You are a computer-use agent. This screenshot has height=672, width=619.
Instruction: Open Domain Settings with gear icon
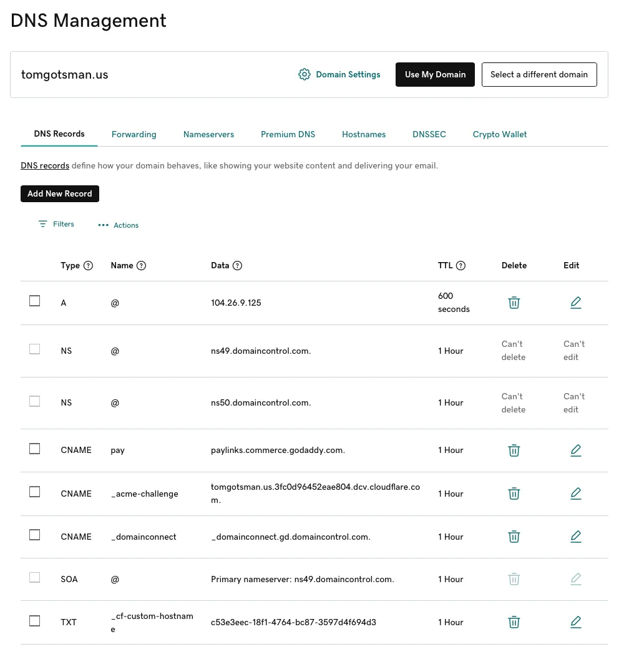click(339, 74)
